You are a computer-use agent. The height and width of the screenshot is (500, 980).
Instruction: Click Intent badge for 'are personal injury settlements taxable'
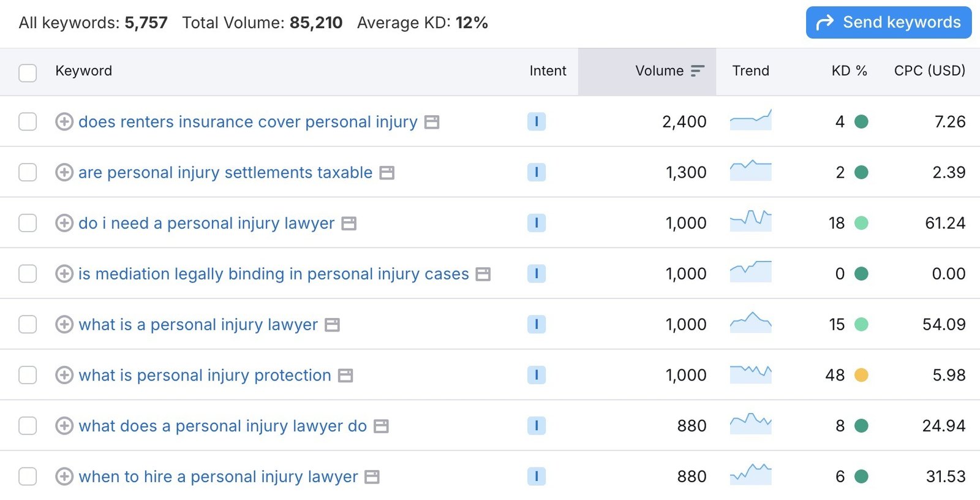pos(537,172)
